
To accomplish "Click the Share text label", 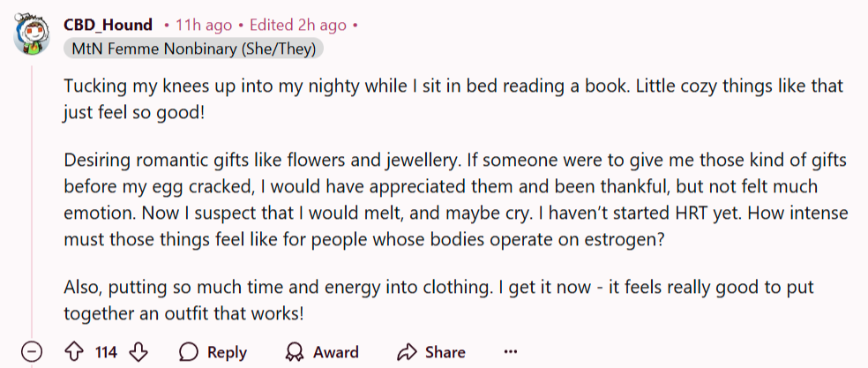I will pyautogui.click(x=445, y=352).
